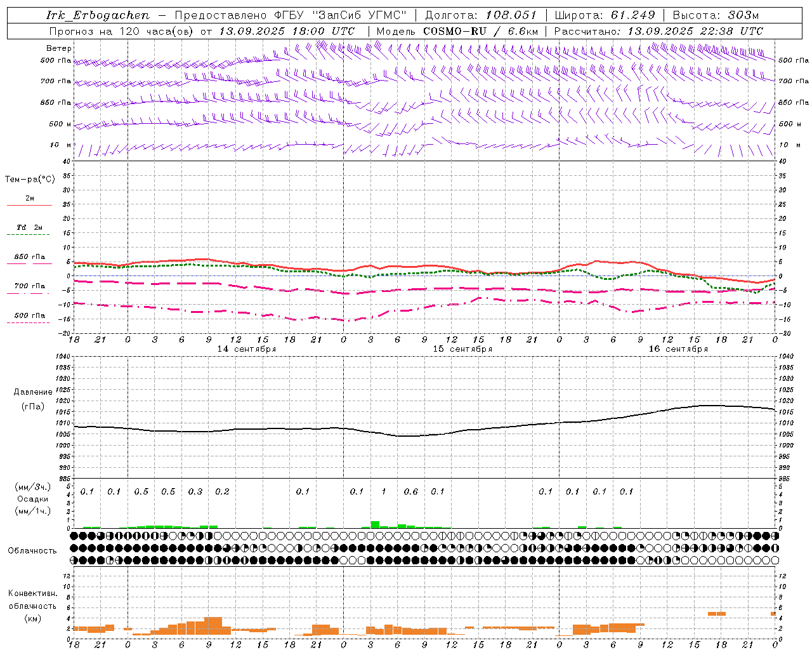812x650 pixels.
Task: Click the '14 сентября' date label
Action: pyautogui.click(x=247, y=349)
